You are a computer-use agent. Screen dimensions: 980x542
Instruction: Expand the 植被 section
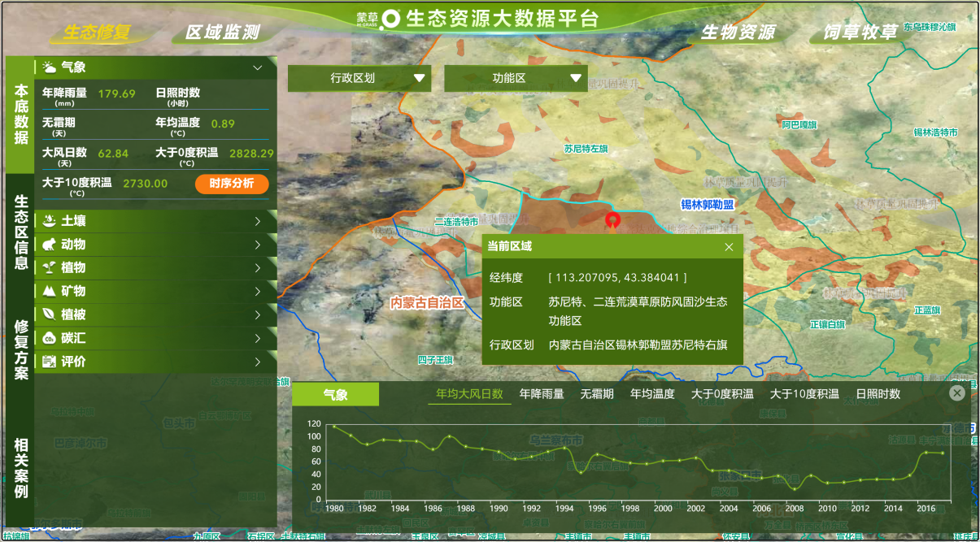(x=257, y=314)
